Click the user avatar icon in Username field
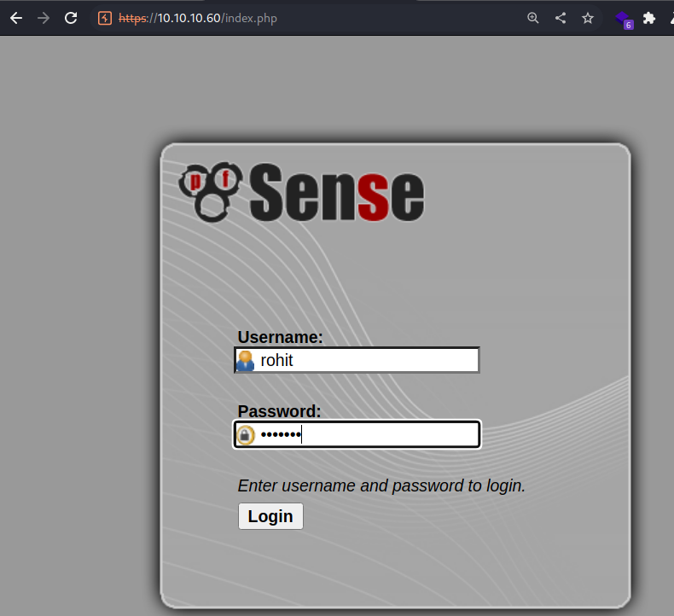Screen dimensions: 674x616 (246, 360)
